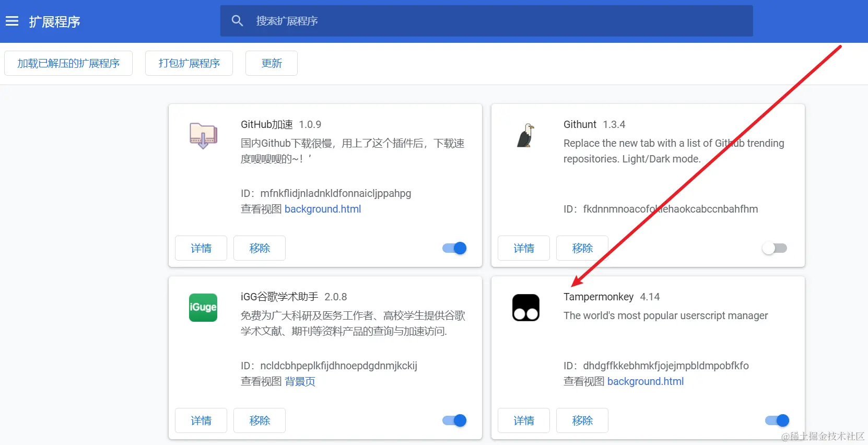Open iGG谷歌学术助手 背景页 link
Viewport: 868px width, 445px height.
[x=300, y=381]
